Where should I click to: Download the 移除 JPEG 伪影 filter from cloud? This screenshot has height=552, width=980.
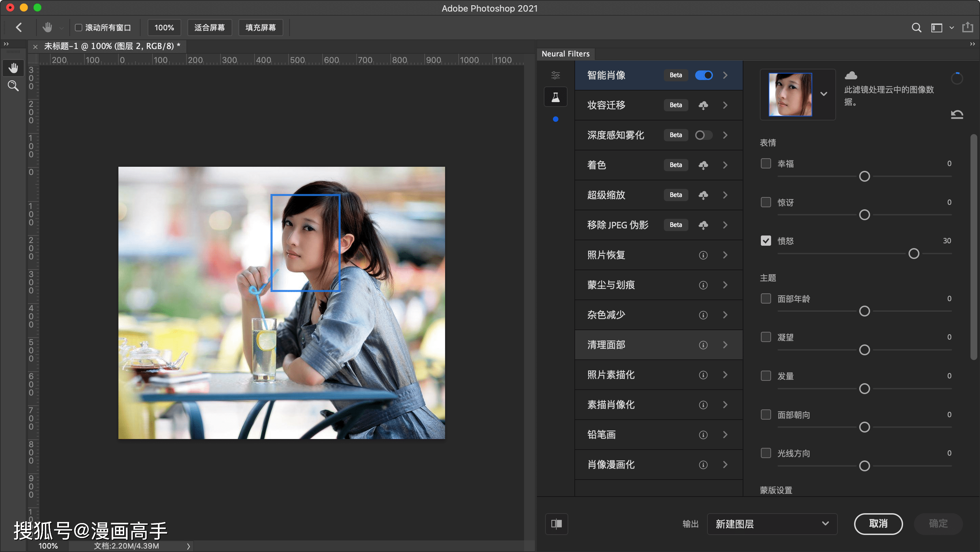point(703,225)
